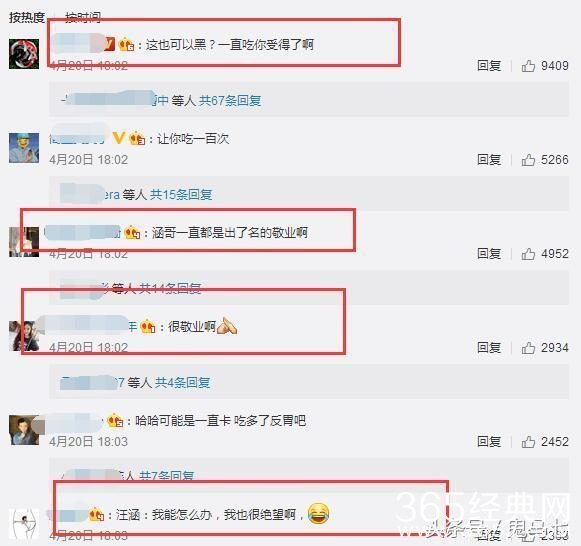This screenshot has height=546, width=581.
Task: Expand 共67条回复 replies
Action: click(x=230, y=100)
